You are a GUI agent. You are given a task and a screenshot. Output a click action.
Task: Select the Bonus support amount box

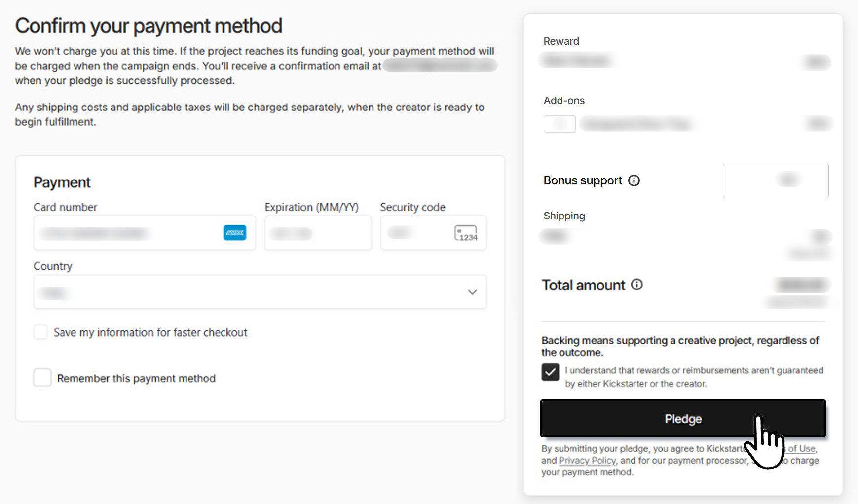point(775,180)
